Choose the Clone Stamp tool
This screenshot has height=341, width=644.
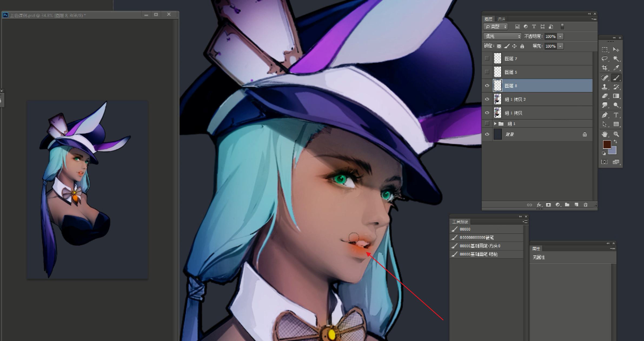pos(605,87)
